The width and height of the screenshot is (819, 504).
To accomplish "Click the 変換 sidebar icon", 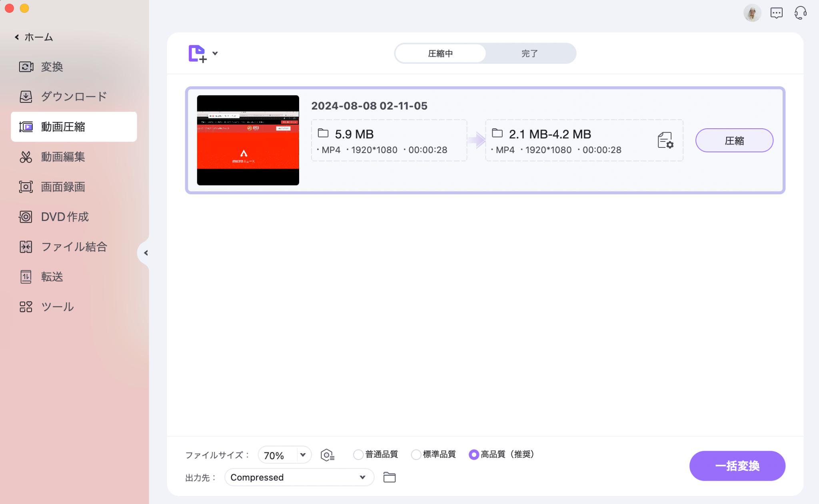I will pos(26,67).
